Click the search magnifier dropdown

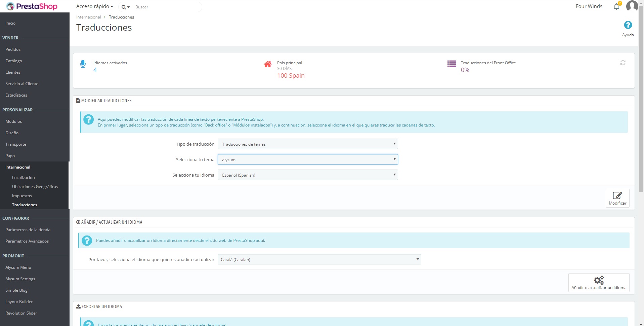click(126, 7)
